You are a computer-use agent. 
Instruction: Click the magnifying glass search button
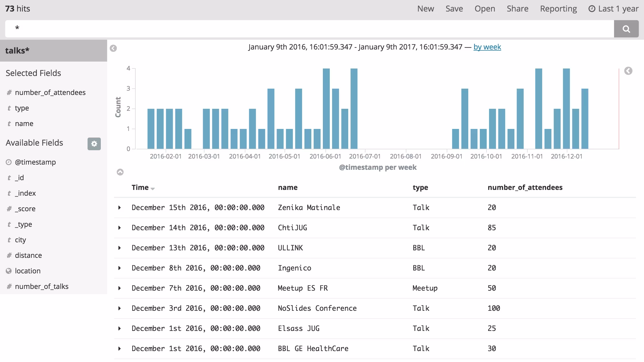tap(626, 29)
